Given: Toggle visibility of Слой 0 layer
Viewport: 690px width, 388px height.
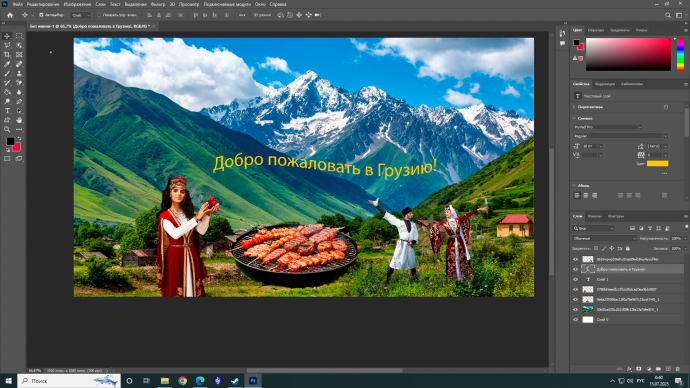Looking at the screenshot, I should pyautogui.click(x=575, y=320).
